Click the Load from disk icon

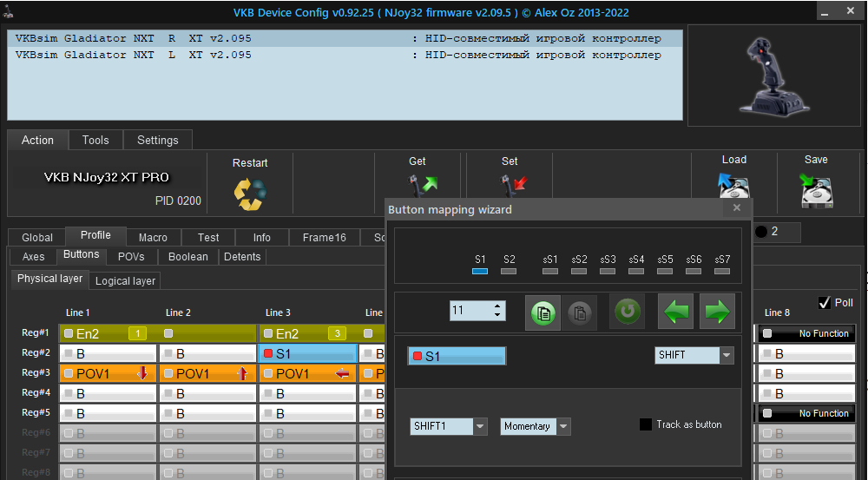pyautogui.click(x=733, y=185)
